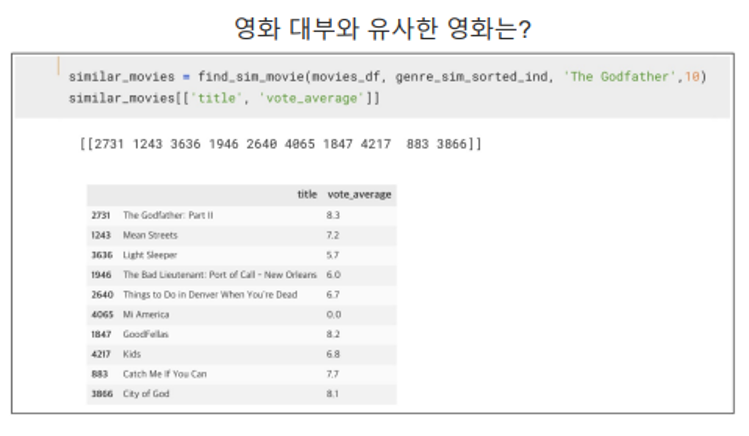The height and width of the screenshot is (436, 749).
Task: Click the 8.3 rating value
Action: click(x=333, y=215)
